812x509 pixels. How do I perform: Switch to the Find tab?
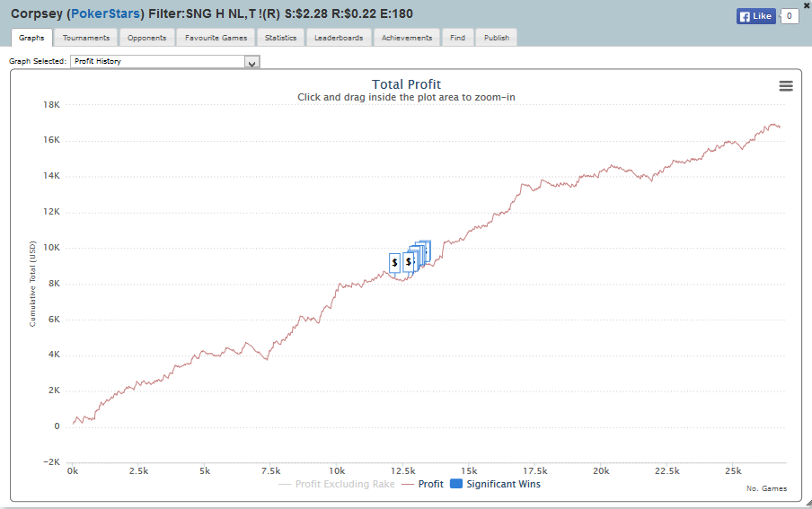coord(457,38)
